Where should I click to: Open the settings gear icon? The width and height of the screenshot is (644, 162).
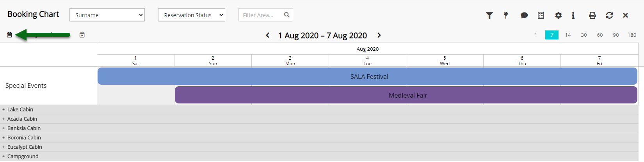(559, 15)
